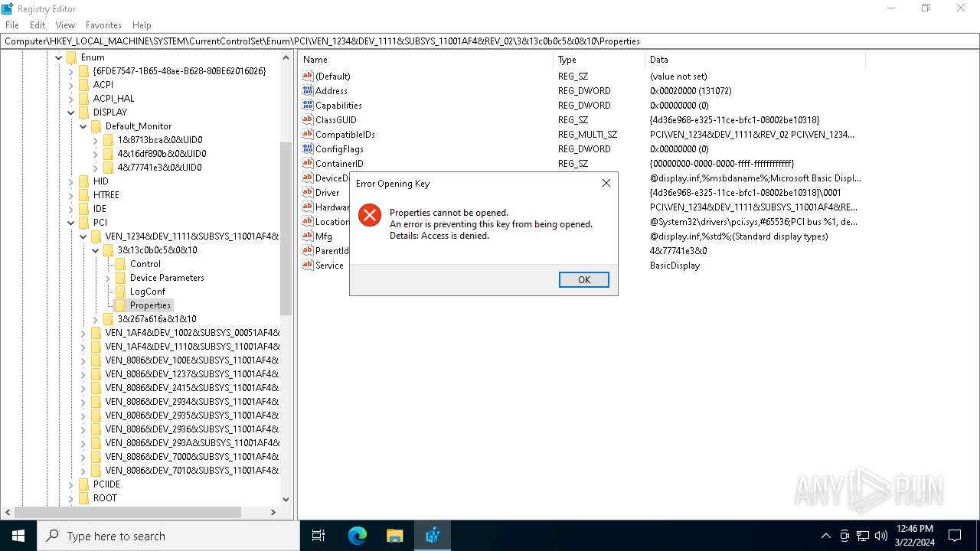Click the CompatibleIDs value icon
This screenshot has height=551, width=980.
[308, 134]
